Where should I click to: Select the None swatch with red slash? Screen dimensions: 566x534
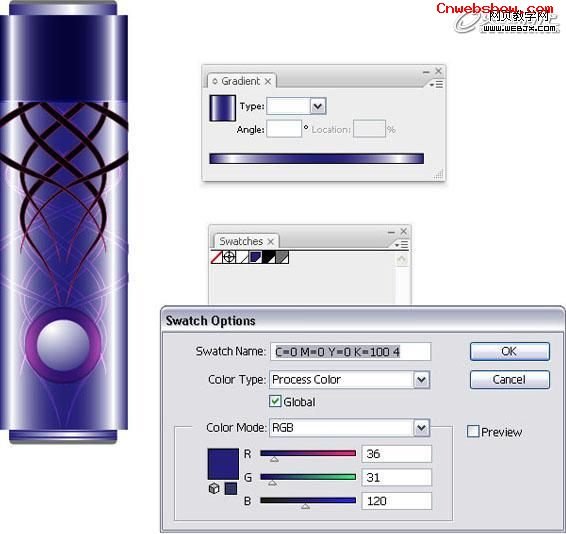coord(216,257)
